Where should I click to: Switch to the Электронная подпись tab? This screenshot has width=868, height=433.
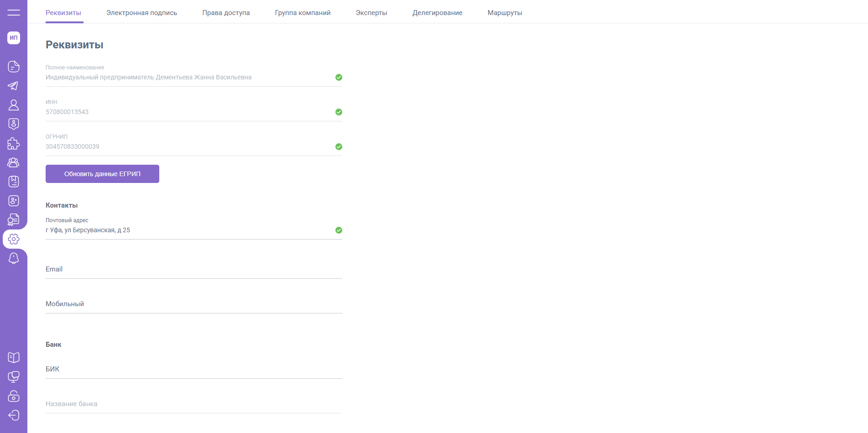click(141, 13)
